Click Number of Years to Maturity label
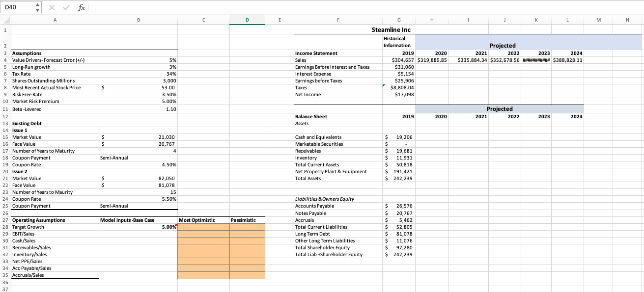Image resolution: width=644 pixels, height=292 pixels. tap(43, 151)
